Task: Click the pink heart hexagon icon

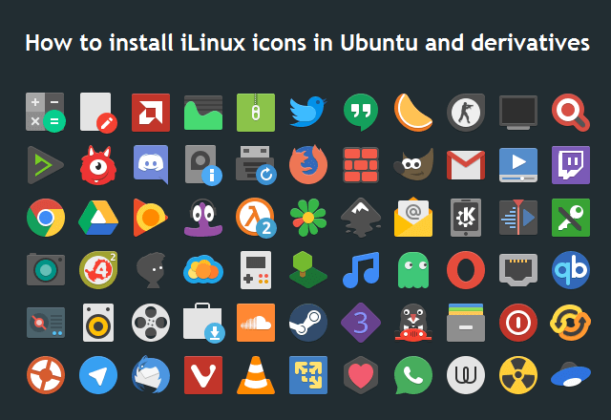Action: point(361,375)
